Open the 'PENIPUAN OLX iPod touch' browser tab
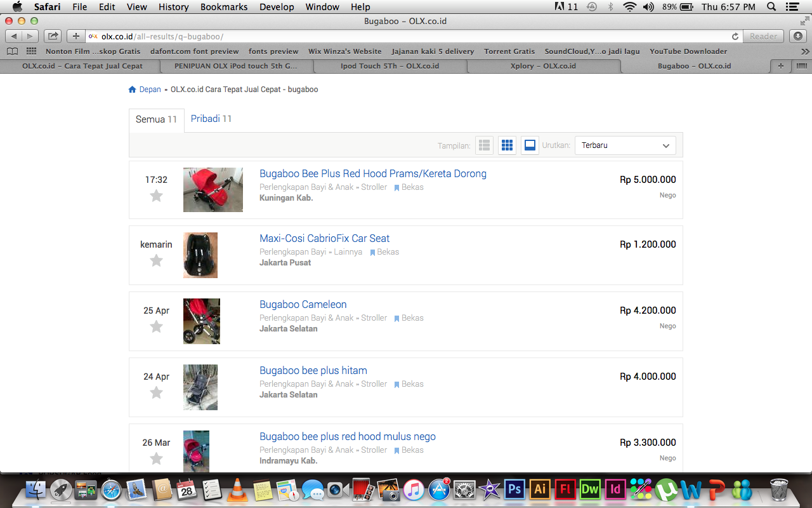Image resolution: width=812 pixels, height=508 pixels. click(x=236, y=66)
